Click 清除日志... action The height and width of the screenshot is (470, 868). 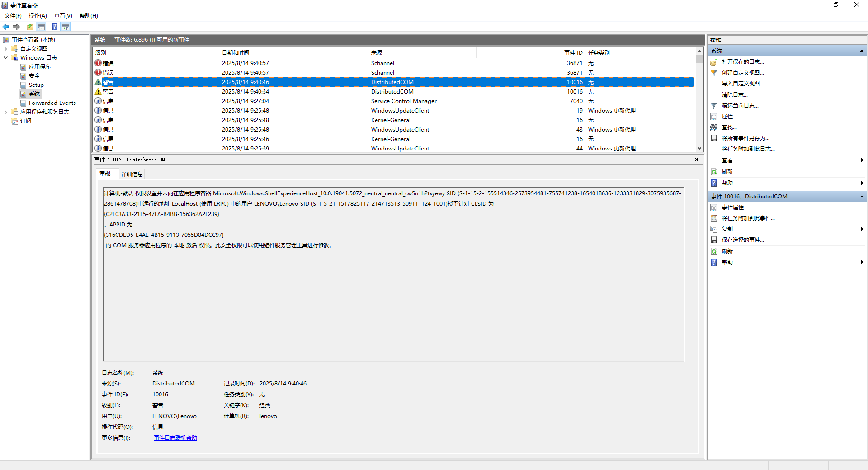[x=735, y=95]
